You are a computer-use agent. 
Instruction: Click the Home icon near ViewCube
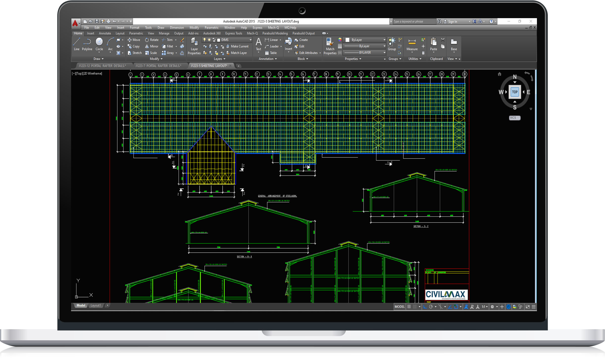click(x=499, y=74)
